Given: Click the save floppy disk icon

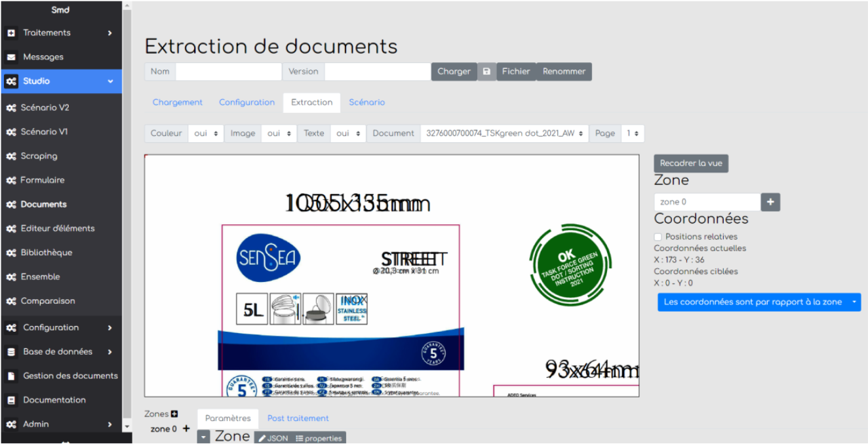Looking at the screenshot, I should point(486,71).
